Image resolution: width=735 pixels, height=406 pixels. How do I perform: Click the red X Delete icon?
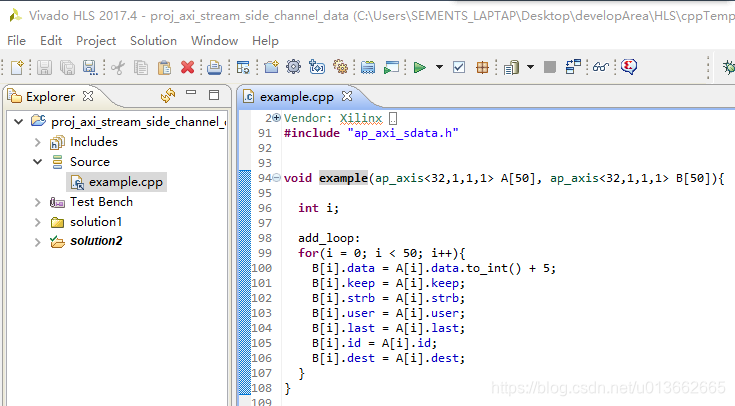(x=188, y=68)
